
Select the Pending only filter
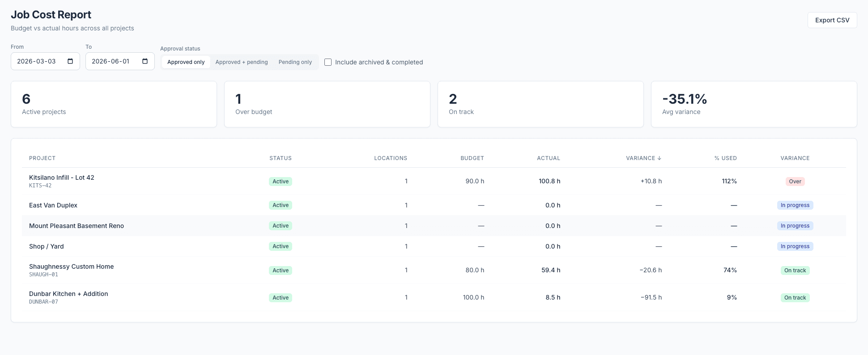coord(295,62)
